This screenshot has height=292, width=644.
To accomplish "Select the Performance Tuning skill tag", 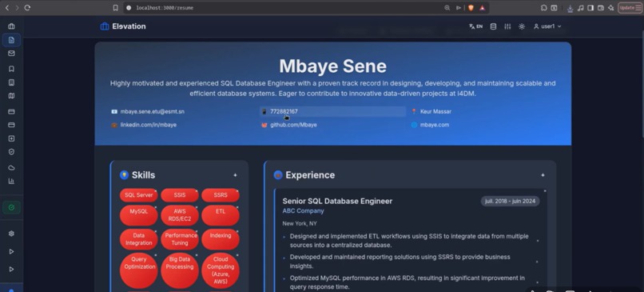I will pyautogui.click(x=180, y=239).
